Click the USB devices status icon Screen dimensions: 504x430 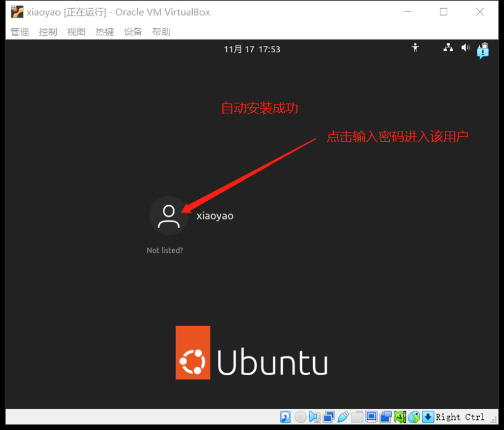pyautogui.click(x=343, y=417)
